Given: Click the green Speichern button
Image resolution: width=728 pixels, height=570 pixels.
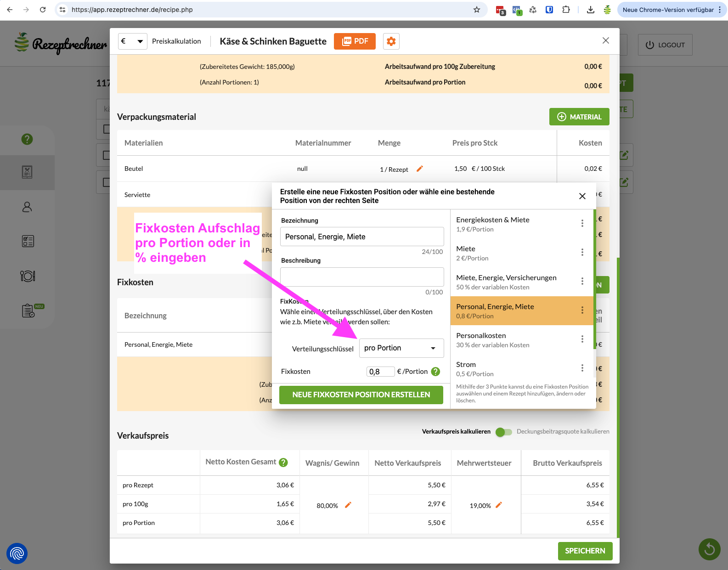Looking at the screenshot, I should coord(585,551).
